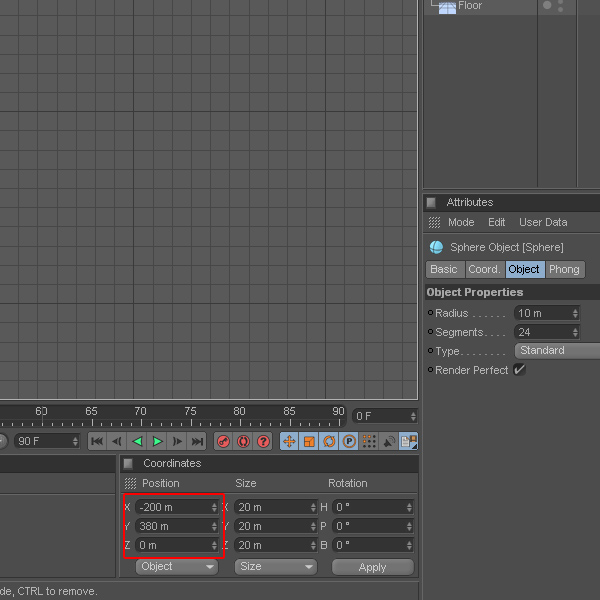Click the Size Y field showing 20 m

click(276, 527)
